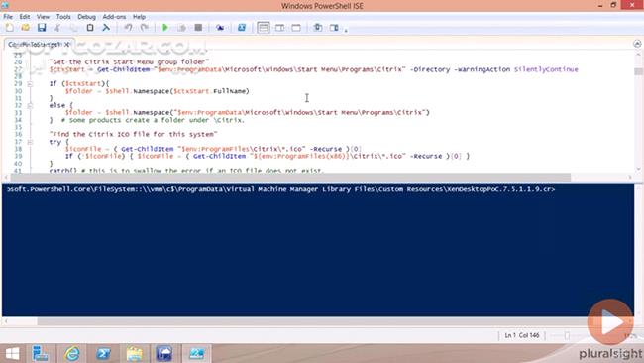Click the comment "# Some products create a folder under \Citrix."
This screenshot has width=644, height=363.
click(x=153, y=120)
